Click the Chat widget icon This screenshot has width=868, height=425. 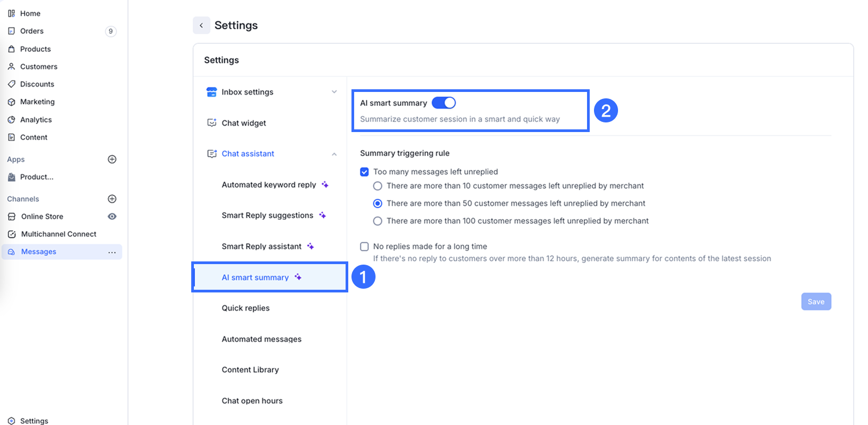212,123
